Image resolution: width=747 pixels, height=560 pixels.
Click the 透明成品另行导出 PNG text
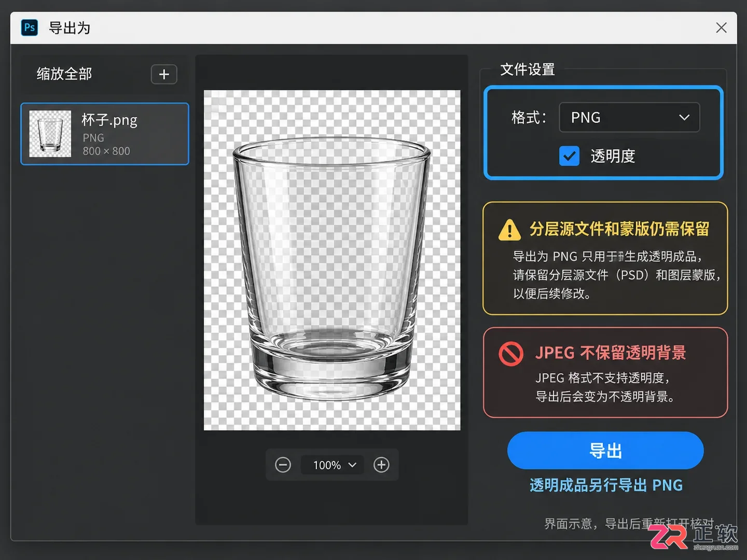pos(606,485)
